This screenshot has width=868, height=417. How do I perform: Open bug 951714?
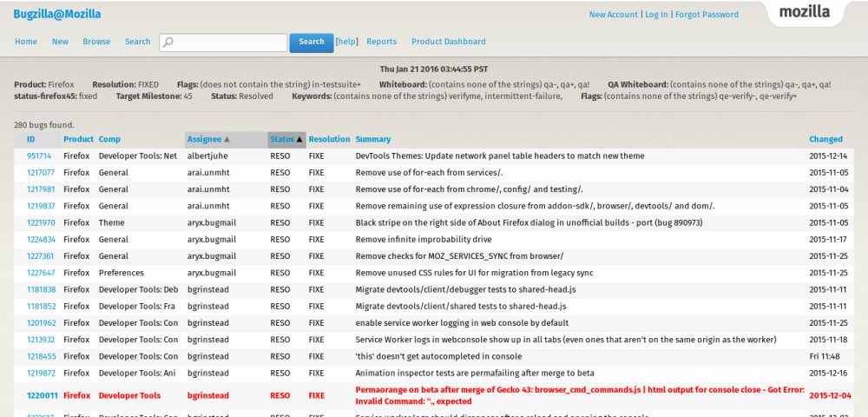click(x=39, y=156)
